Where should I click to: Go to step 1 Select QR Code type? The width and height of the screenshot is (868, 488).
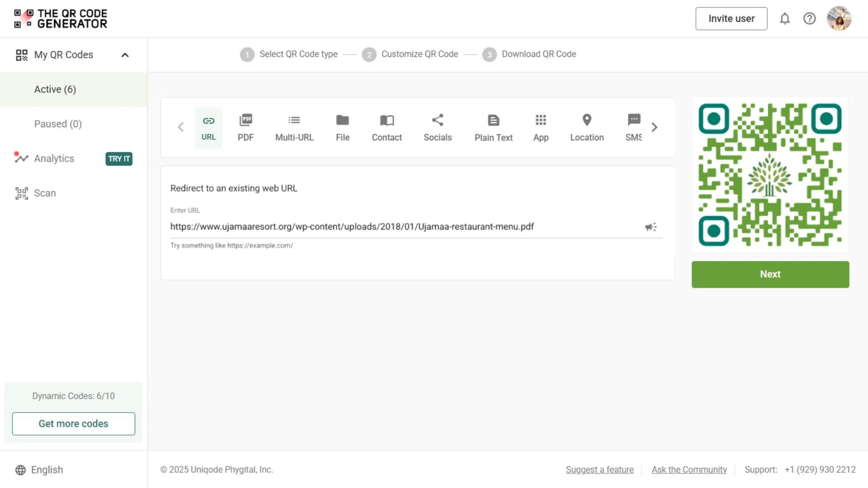point(289,54)
